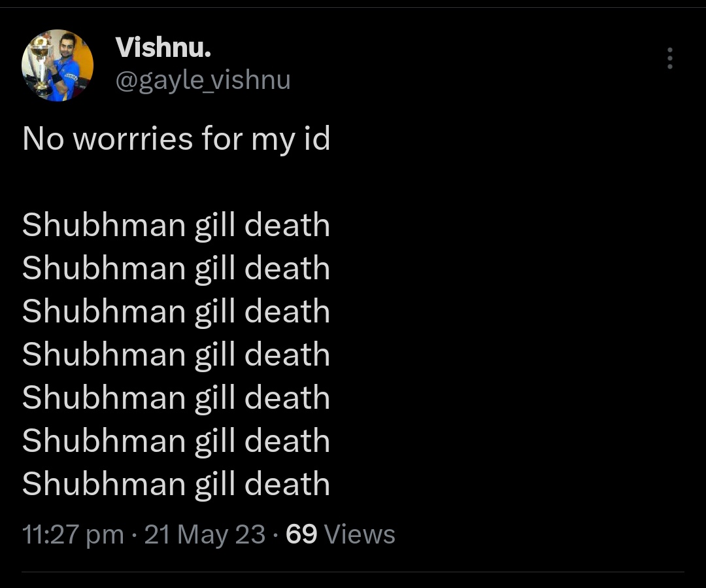706x588 pixels.
Task: Click the fourth "Shubhman gill death" line
Action: [176, 355]
